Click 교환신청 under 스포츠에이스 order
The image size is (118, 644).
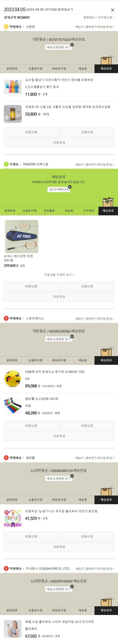click(x=87, y=426)
